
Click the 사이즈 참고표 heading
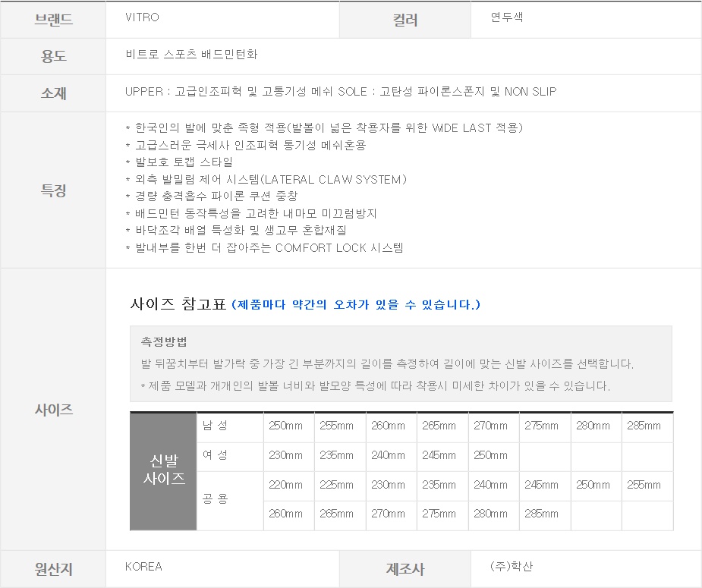(x=178, y=305)
